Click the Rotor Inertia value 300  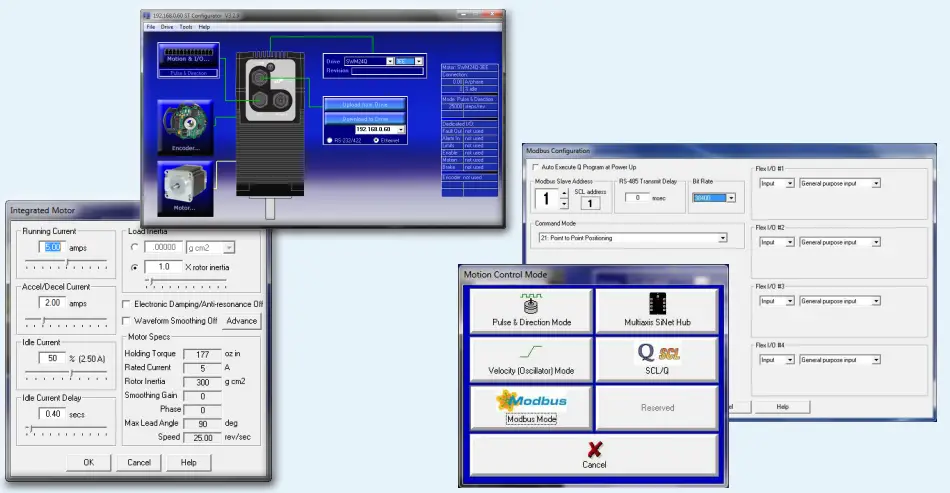(202, 383)
